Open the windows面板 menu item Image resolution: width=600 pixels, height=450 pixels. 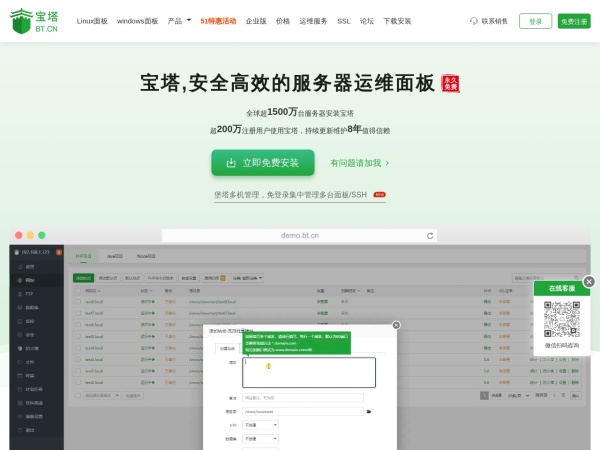pyautogui.click(x=137, y=21)
